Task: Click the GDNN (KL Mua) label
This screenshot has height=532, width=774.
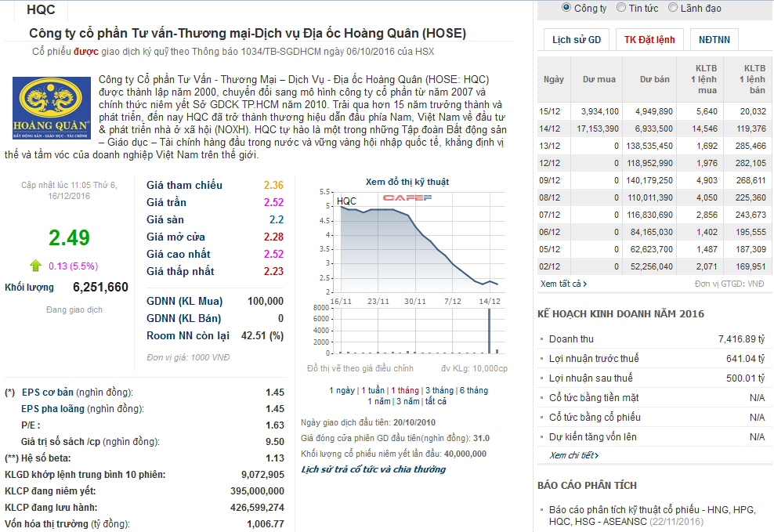Action: [184, 301]
